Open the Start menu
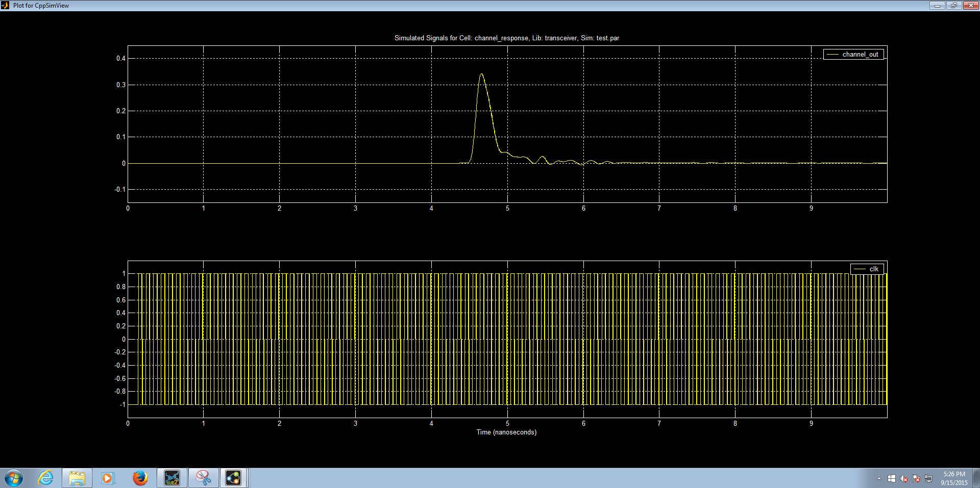This screenshot has height=488, width=980. [12, 478]
